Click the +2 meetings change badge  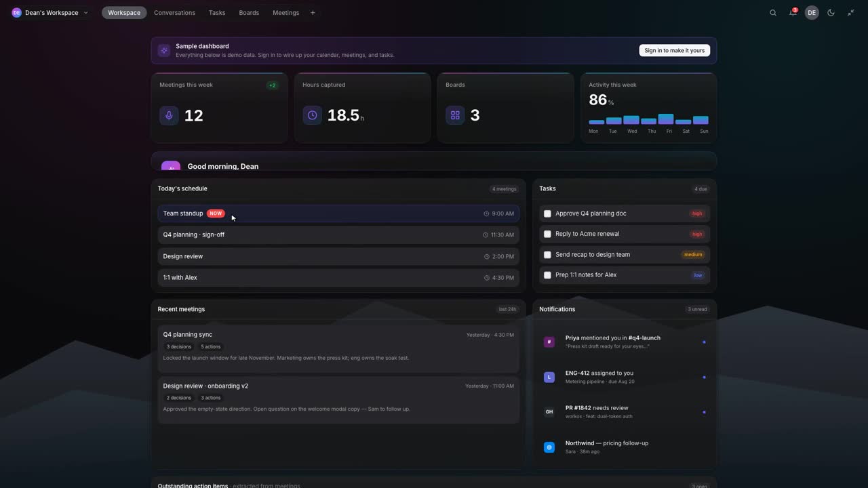click(x=273, y=85)
